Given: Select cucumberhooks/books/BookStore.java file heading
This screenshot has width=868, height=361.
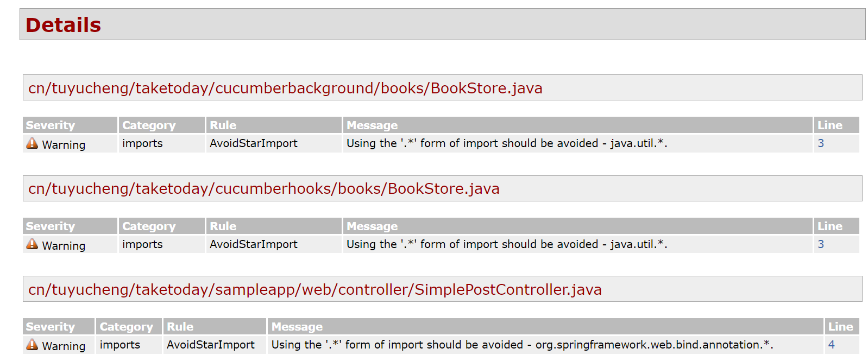Looking at the screenshot, I should (264, 188).
